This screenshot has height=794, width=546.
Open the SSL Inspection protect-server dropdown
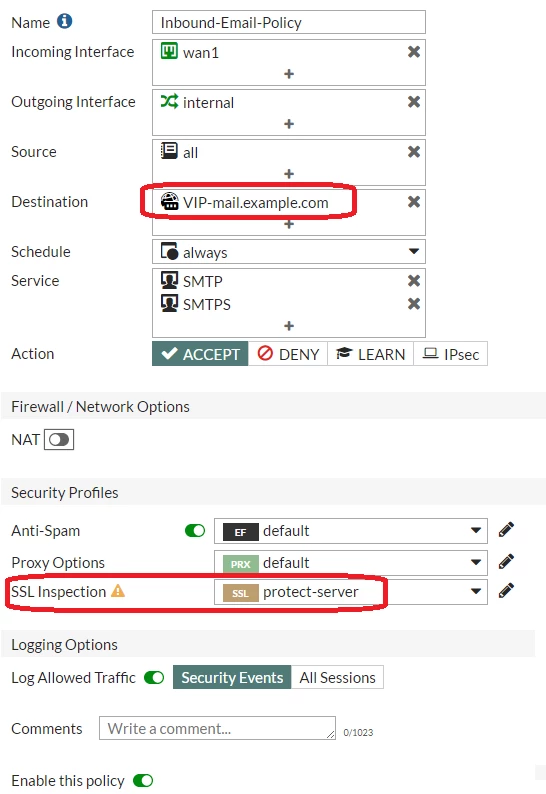(350, 592)
